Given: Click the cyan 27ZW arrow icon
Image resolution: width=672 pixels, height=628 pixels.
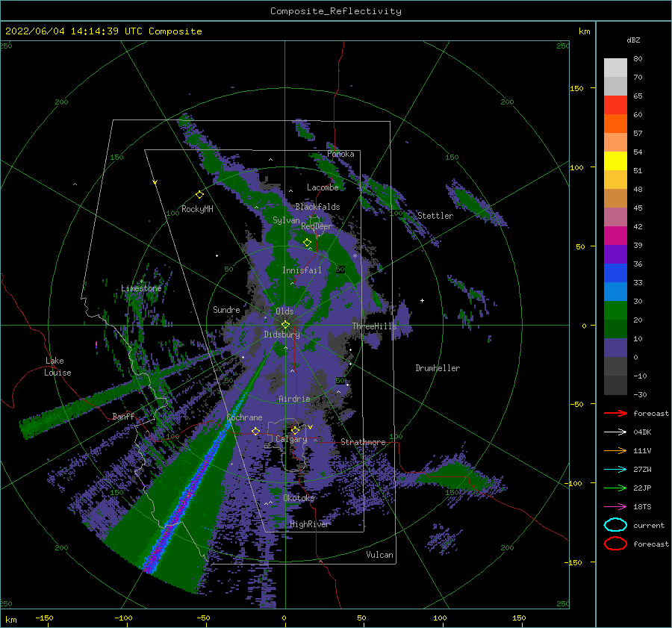Looking at the screenshot, I should point(615,470).
